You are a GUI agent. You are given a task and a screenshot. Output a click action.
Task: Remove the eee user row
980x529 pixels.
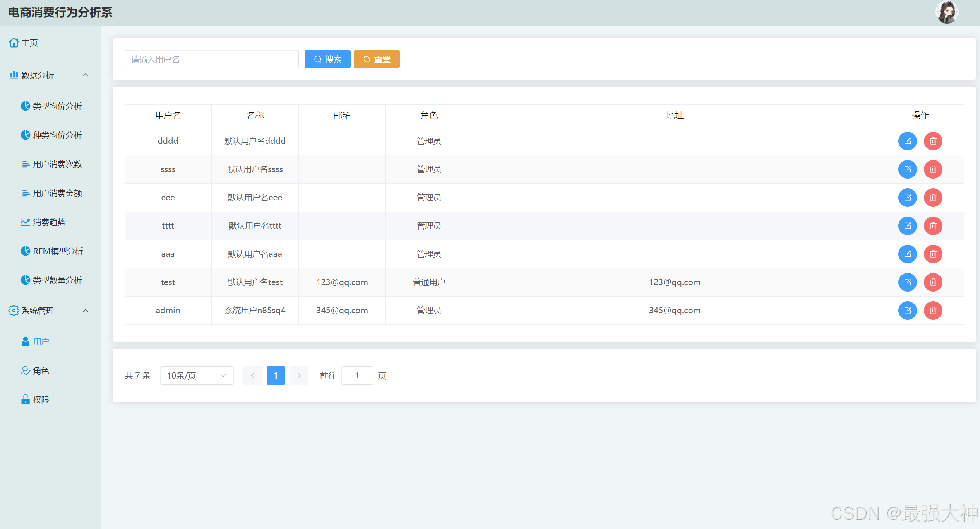coord(933,198)
